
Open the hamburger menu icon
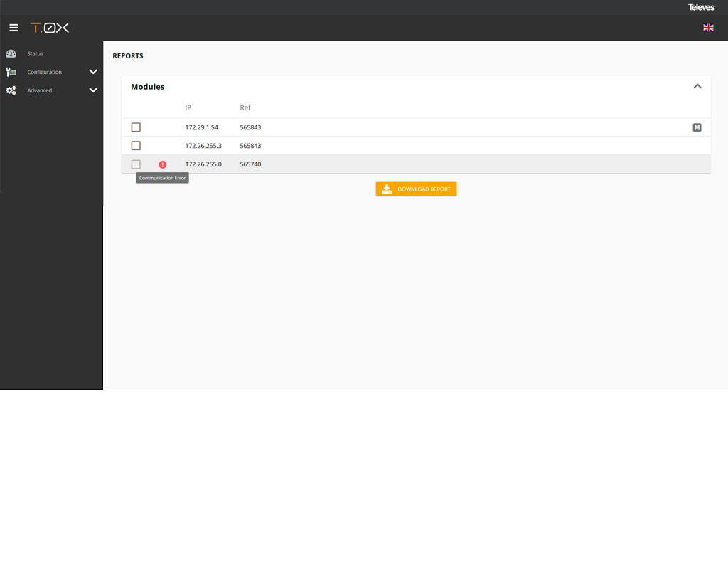[x=14, y=28]
